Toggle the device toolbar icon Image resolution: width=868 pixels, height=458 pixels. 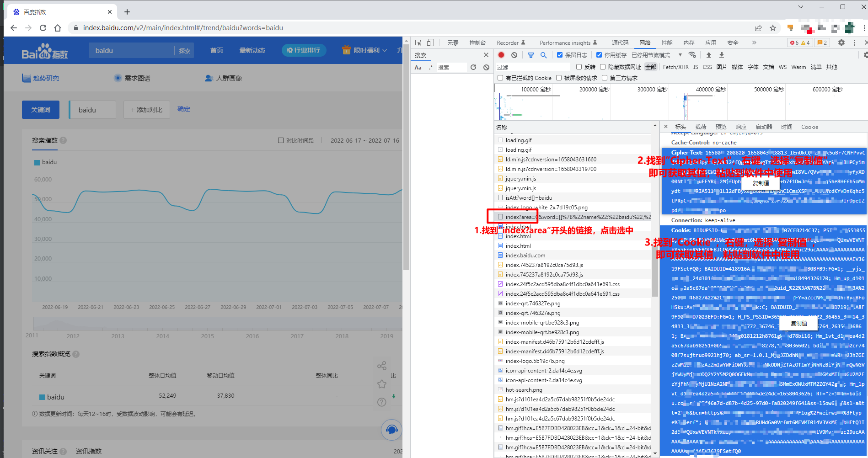(430, 43)
